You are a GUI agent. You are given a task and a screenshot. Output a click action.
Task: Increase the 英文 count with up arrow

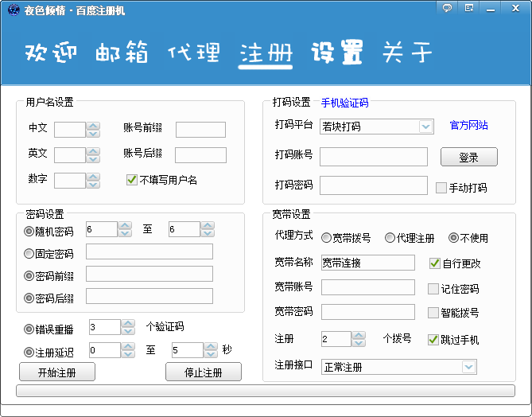tap(93, 151)
